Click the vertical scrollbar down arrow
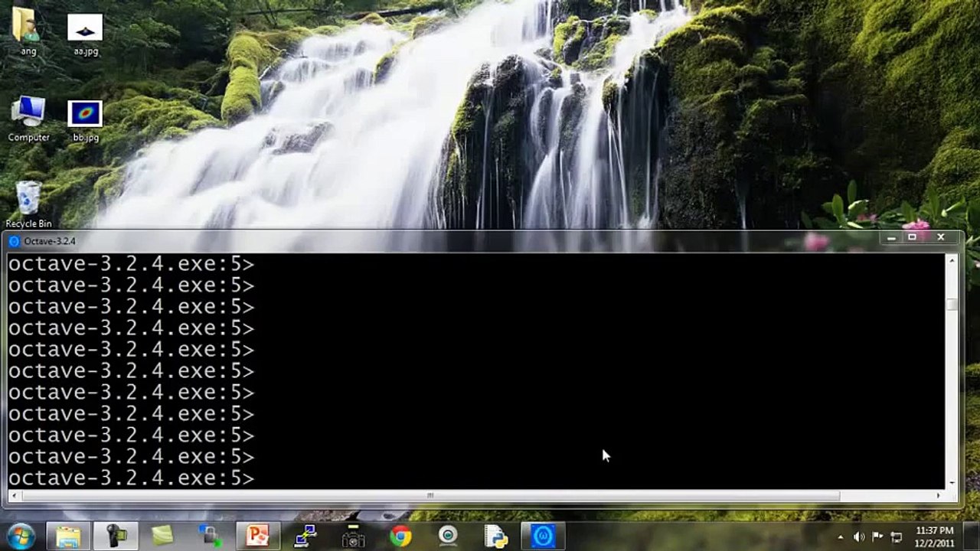 coord(952,483)
